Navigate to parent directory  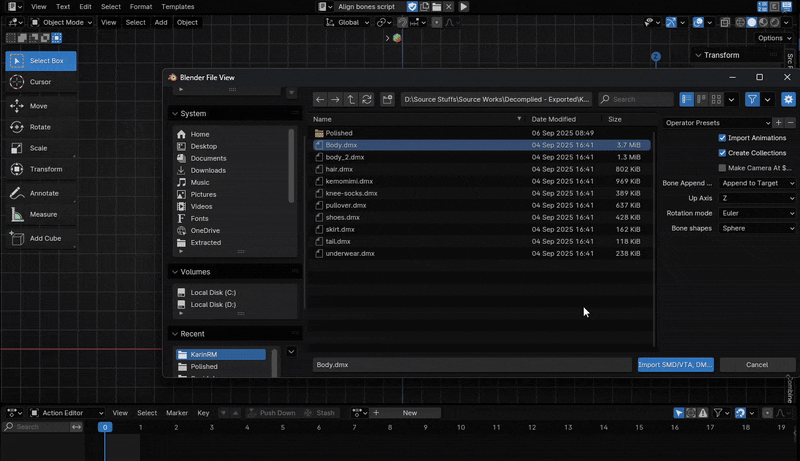pyautogui.click(x=351, y=99)
